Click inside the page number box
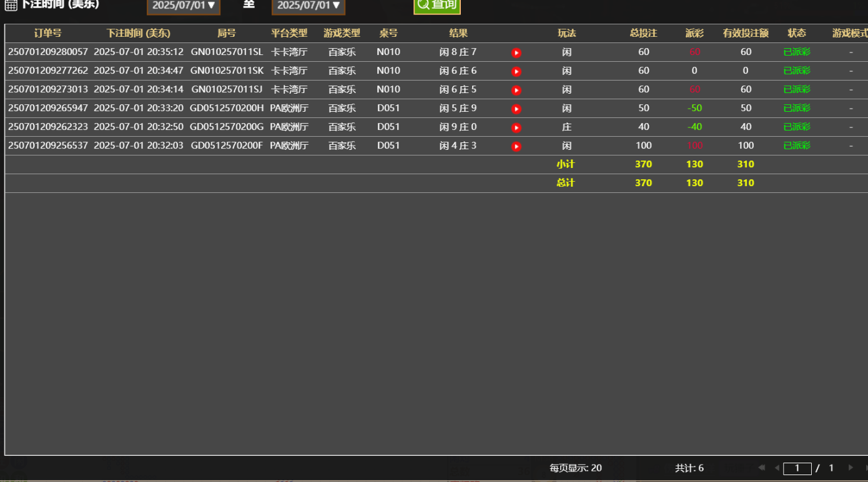The image size is (868, 482). coord(797,467)
